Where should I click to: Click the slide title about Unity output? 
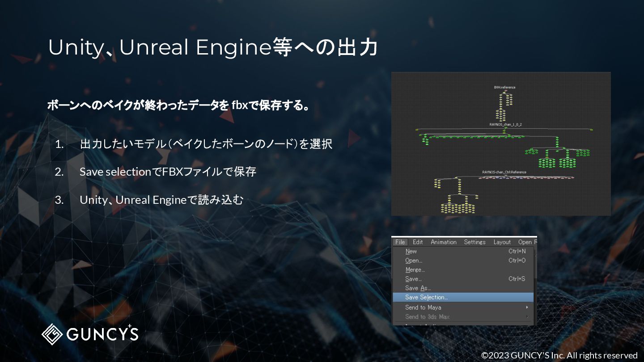tap(213, 48)
